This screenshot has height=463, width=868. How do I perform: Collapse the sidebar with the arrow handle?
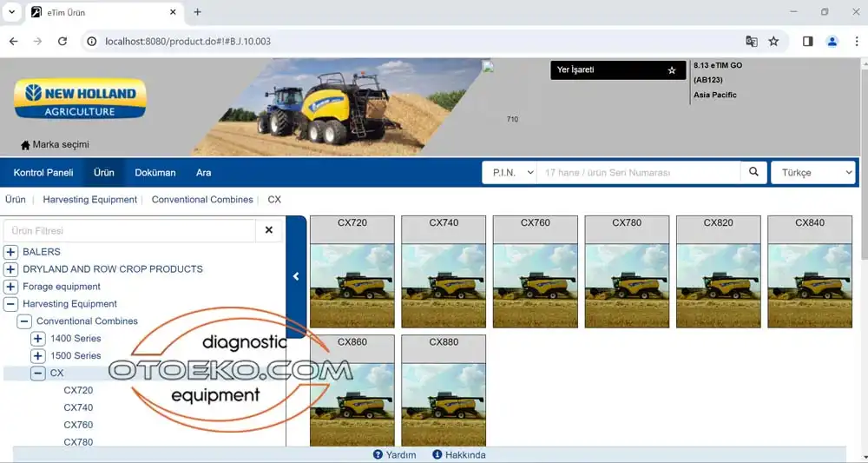point(296,276)
